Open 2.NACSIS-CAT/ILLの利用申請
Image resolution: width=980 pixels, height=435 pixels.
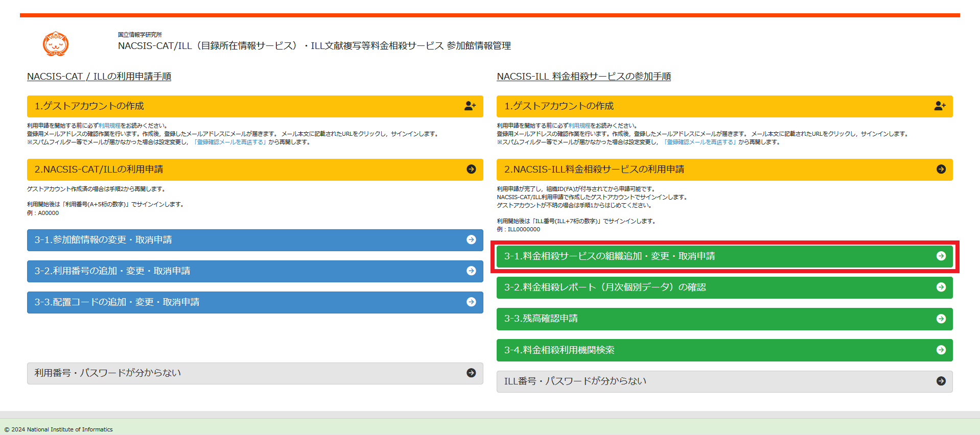click(255, 170)
